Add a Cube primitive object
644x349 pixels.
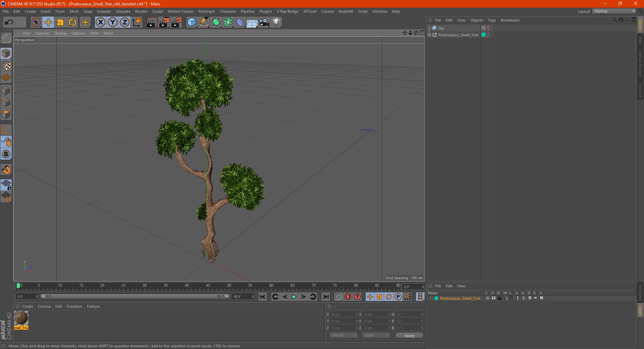coord(192,22)
